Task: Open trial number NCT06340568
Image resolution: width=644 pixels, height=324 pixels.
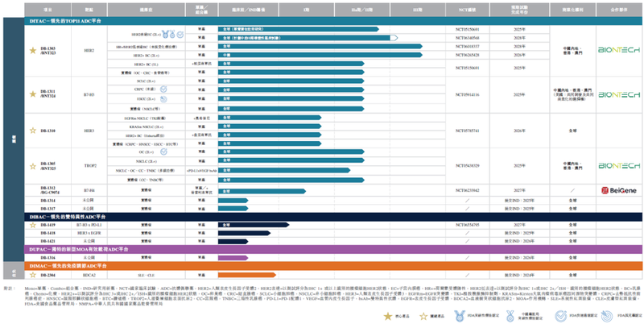Action: tap(467, 36)
